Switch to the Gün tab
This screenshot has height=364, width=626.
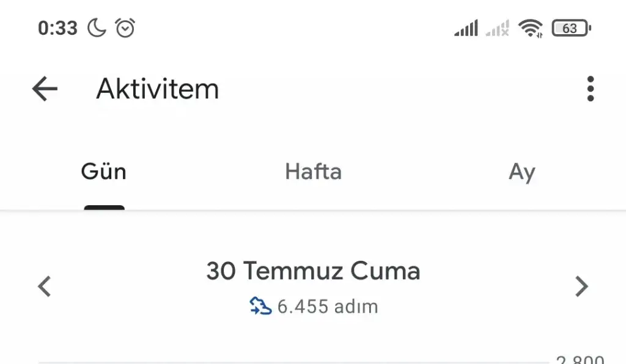(104, 172)
